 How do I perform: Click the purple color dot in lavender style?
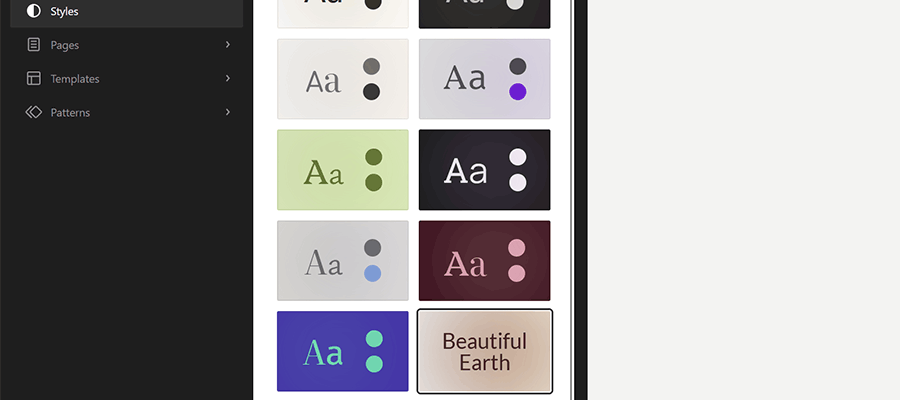[517, 92]
